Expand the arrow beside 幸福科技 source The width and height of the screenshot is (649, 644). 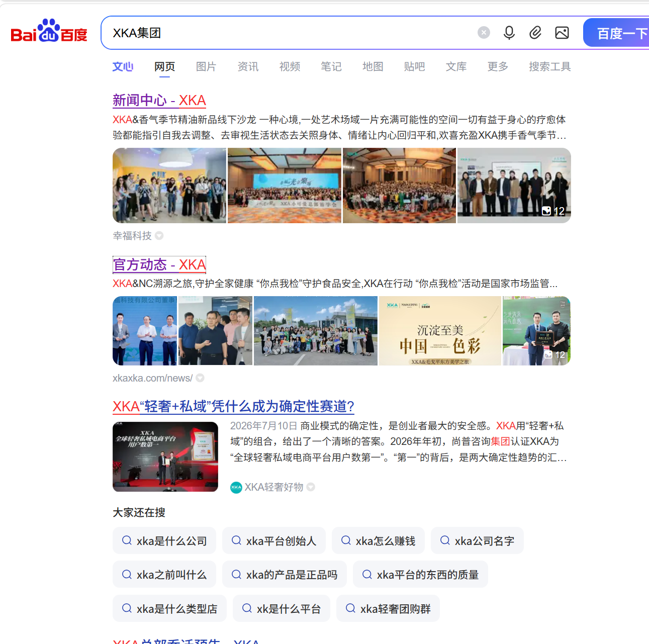(x=159, y=235)
